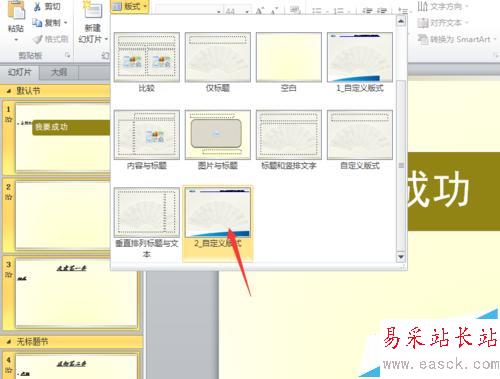This screenshot has height=379, width=500.
Task: Select slide 3 thumbnail
Action: pos(76,293)
